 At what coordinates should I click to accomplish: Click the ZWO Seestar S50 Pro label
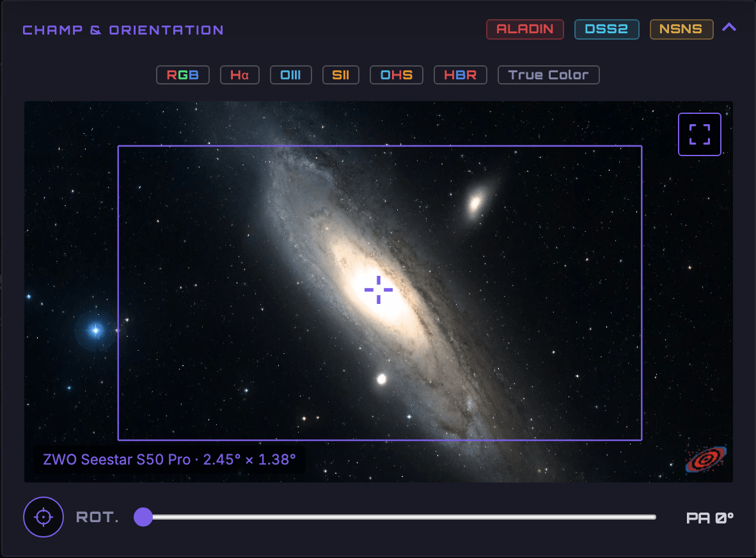click(169, 459)
